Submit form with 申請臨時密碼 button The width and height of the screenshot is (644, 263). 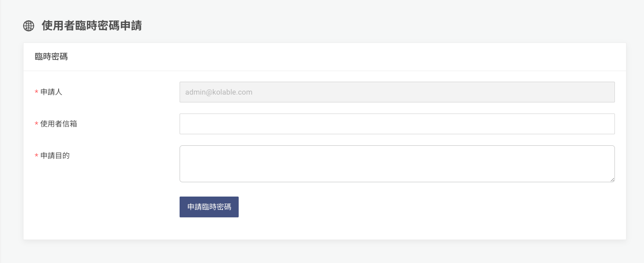click(x=209, y=207)
